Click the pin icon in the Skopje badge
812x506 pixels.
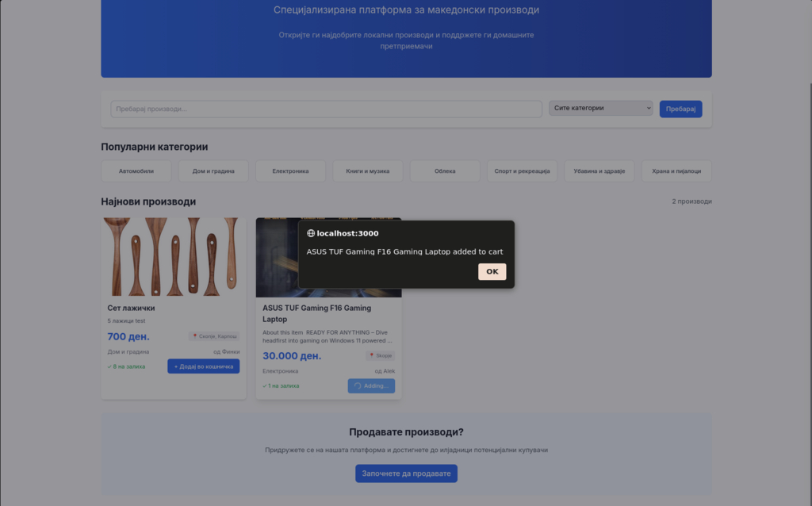[x=372, y=356]
